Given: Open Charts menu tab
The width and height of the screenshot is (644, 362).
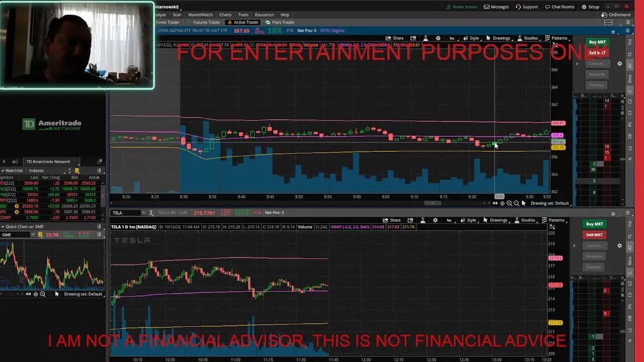Looking at the screenshot, I should [225, 15].
